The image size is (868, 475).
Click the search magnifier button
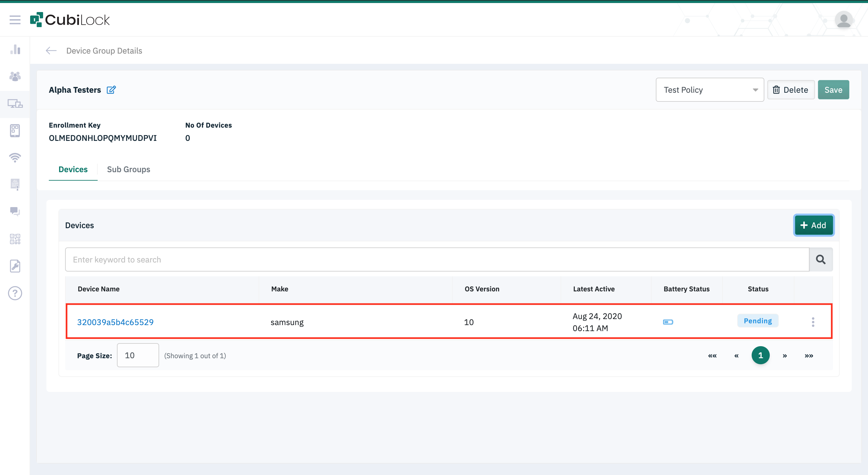(820, 259)
